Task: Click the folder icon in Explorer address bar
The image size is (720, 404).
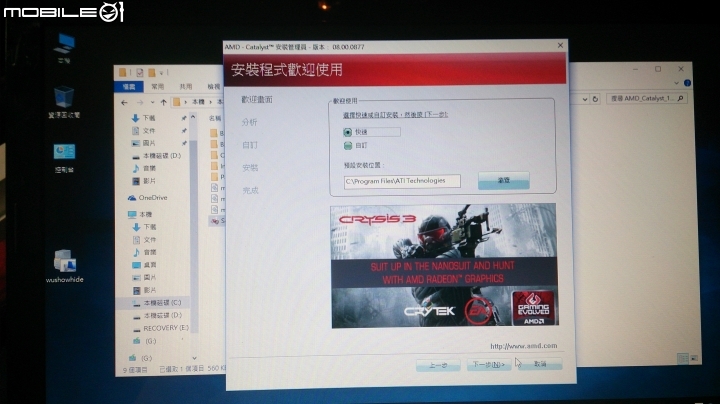Action: coord(177,102)
